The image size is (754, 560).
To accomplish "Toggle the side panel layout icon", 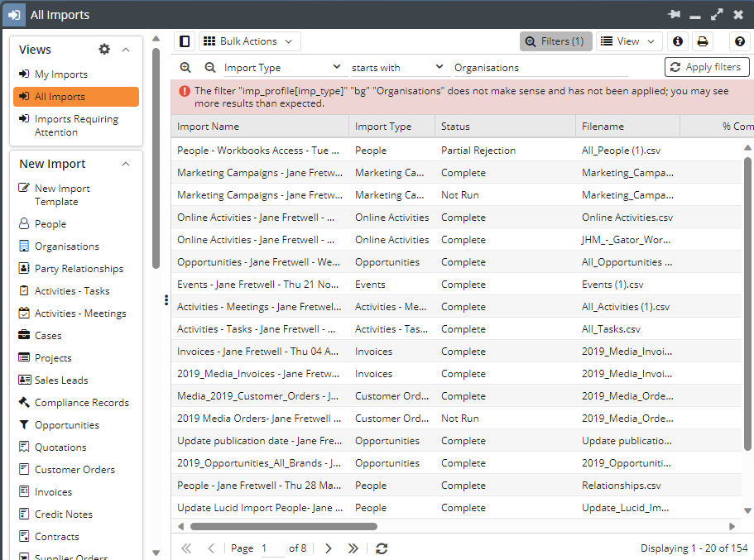I will pyautogui.click(x=185, y=41).
